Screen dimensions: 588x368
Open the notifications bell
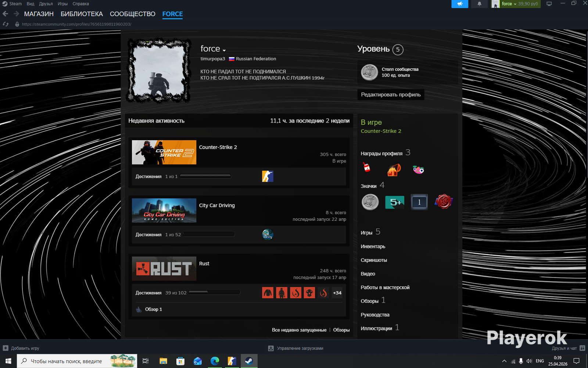point(479,4)
